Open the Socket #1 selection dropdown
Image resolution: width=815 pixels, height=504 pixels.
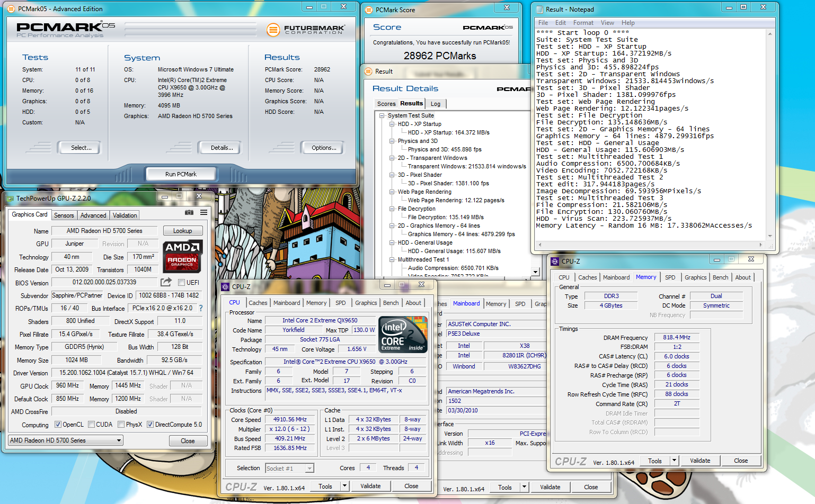coord(289,468)
